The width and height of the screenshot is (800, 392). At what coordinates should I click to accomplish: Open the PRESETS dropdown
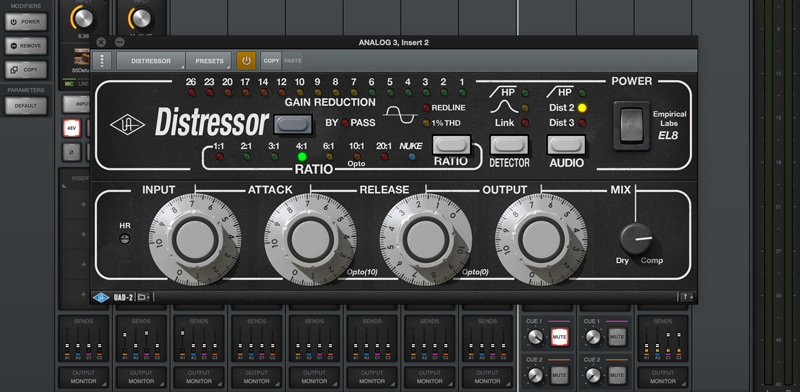pyautogui.click(x=209, y=61)
